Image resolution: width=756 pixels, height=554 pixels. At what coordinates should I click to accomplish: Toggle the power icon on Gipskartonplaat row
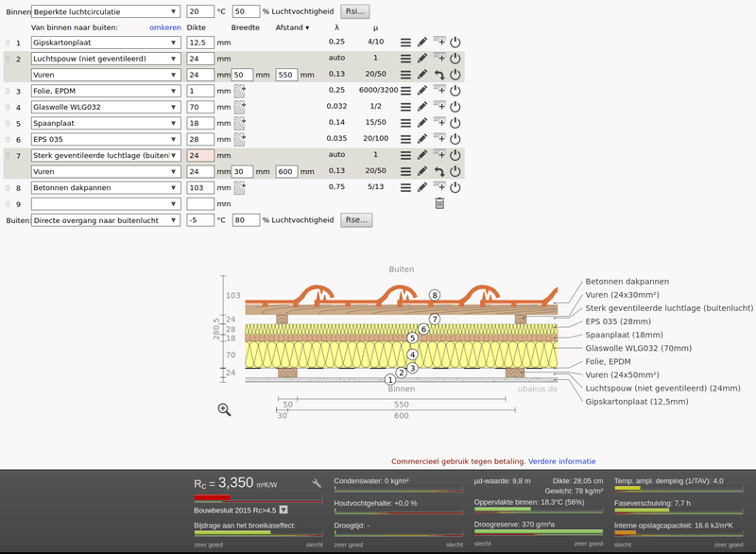[x=455, y=43]
